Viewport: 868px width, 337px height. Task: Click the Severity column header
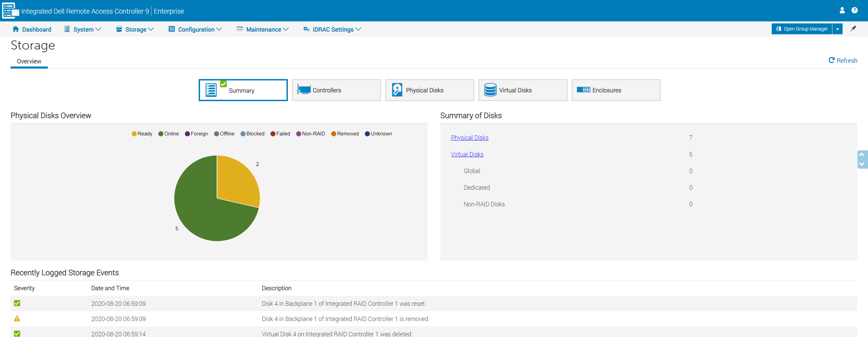pyautogui.click(x=24, y=288)
